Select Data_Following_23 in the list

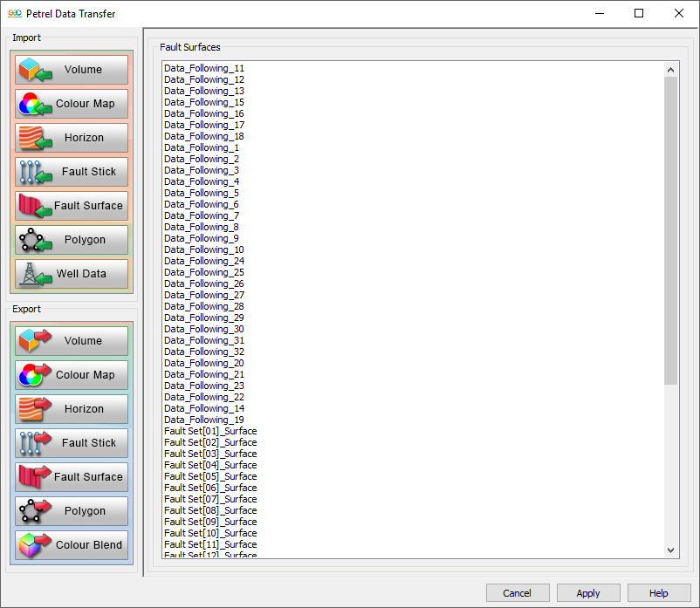tap(204, 386)
